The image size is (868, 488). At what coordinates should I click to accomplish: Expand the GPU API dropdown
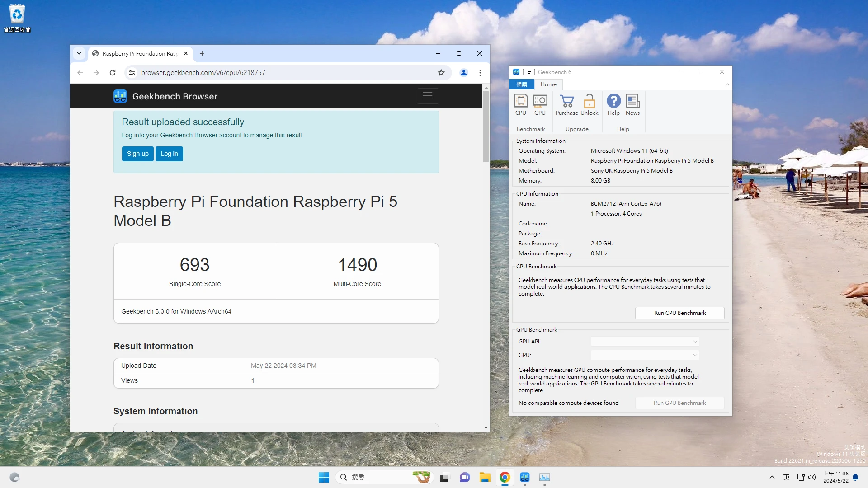pyautogui.click(x=645, y=342)
